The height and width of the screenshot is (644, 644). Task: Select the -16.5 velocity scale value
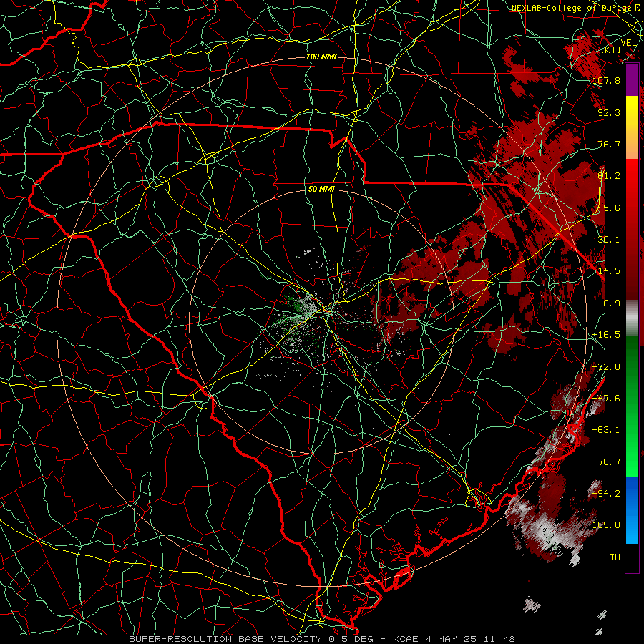606,335
